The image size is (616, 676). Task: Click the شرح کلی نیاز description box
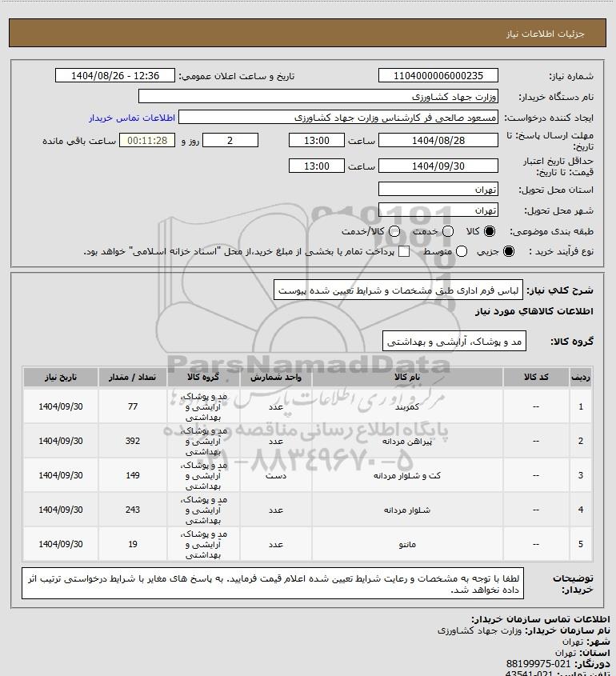click(398, 290)
